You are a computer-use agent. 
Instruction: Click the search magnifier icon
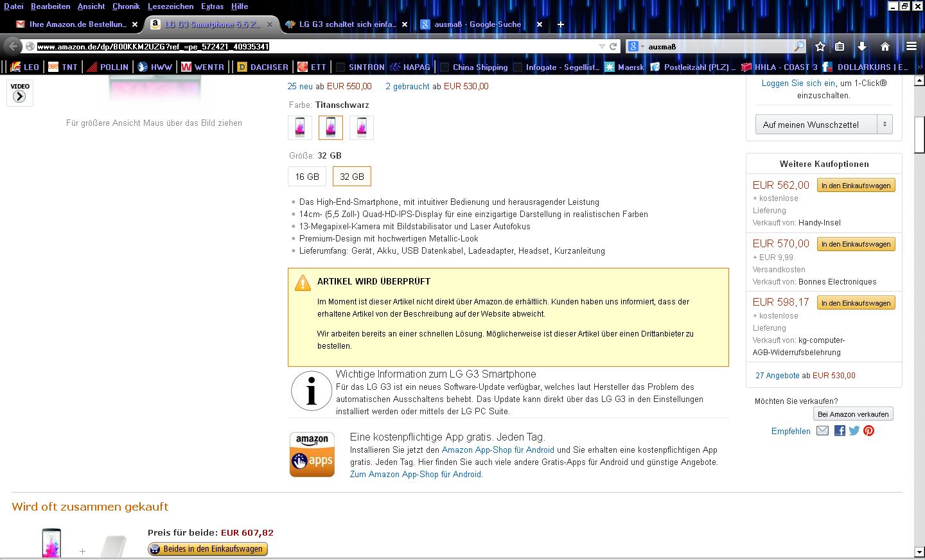[x=799, y=46]
